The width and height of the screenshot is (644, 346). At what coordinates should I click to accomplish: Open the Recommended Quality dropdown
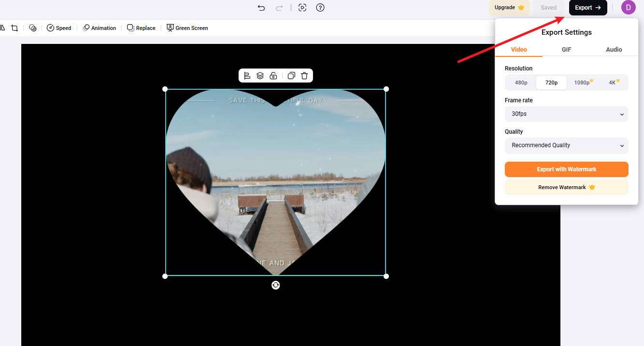tap(567, 145)
